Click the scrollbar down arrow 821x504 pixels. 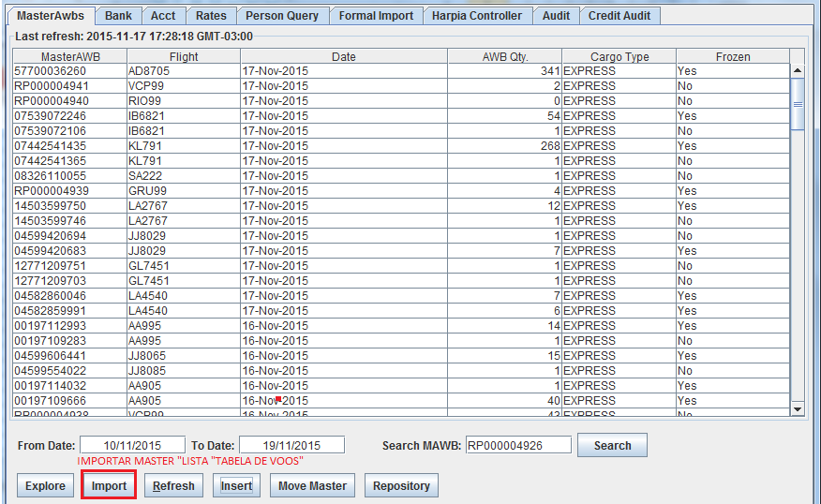pos(798,409)
